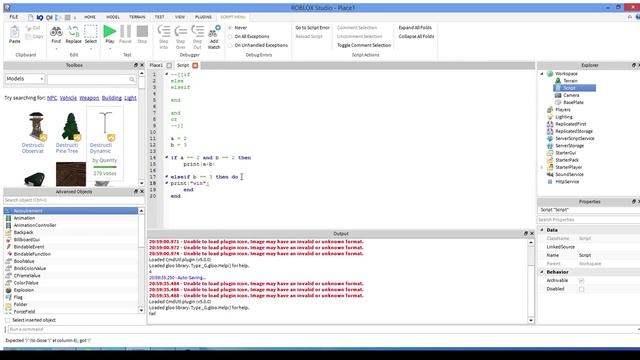Select Lighting in the Explorer
The width and height of the screenshot is (640, 360).
564,117
